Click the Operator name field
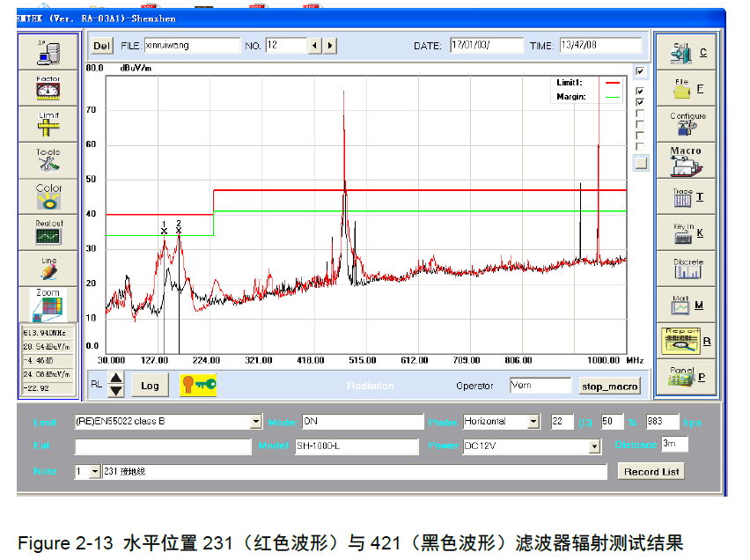Image resolution: width=750 pixels, height=560 pixels. pos(540,386)
